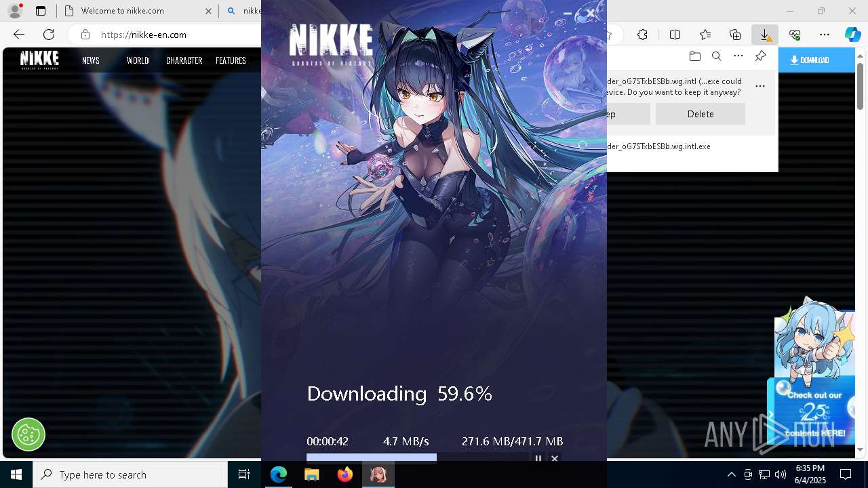Open CHARACTER menu on nikke site

coord(184,60)
